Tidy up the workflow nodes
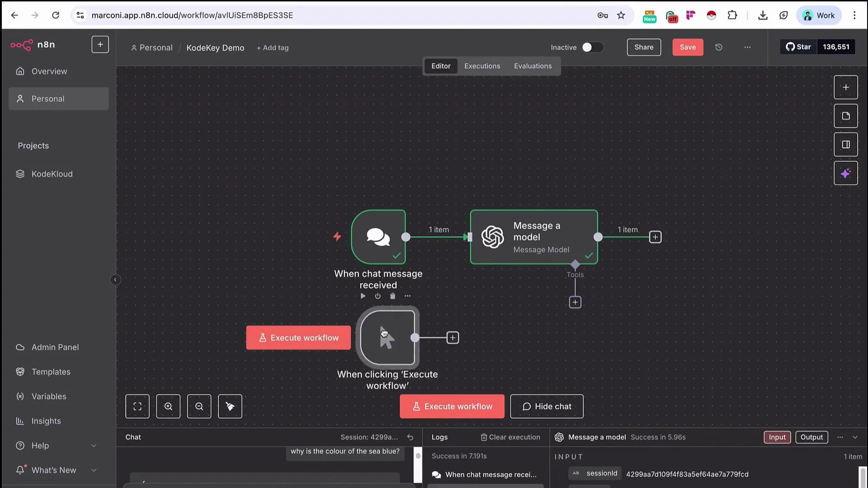 pyautogui.click(x=230, y=406)
